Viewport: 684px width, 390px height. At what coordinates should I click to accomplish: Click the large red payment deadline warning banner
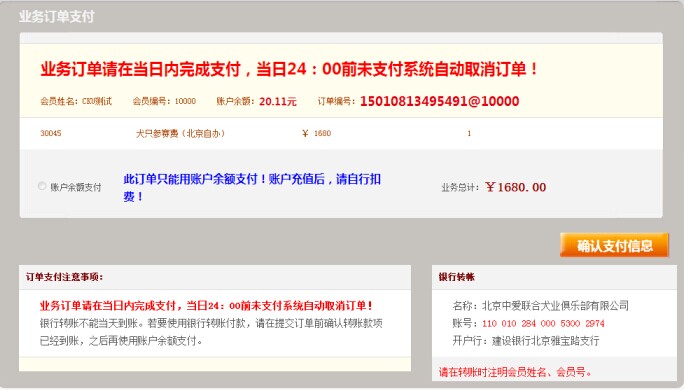point(290,69)
